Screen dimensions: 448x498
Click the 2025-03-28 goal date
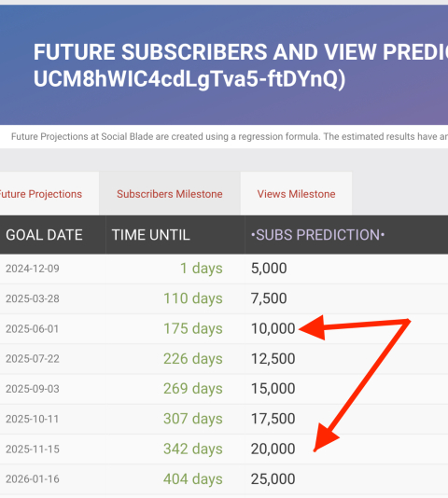33,298
